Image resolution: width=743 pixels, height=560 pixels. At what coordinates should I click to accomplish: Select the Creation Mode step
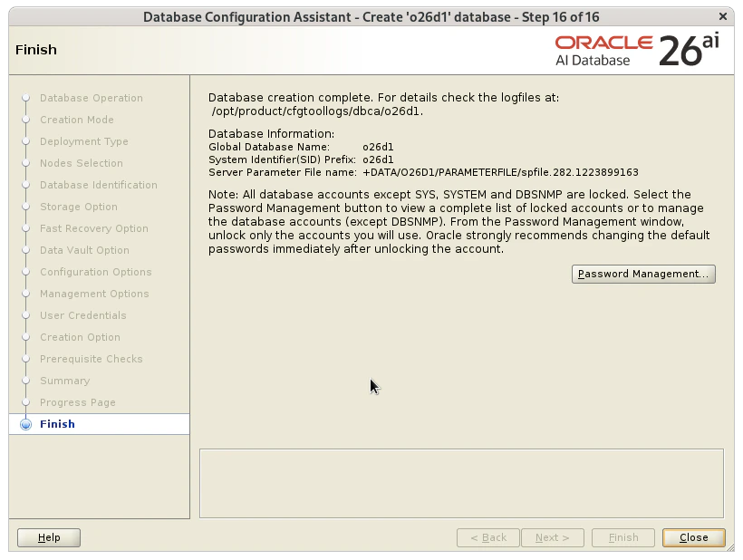coord(77,119)
